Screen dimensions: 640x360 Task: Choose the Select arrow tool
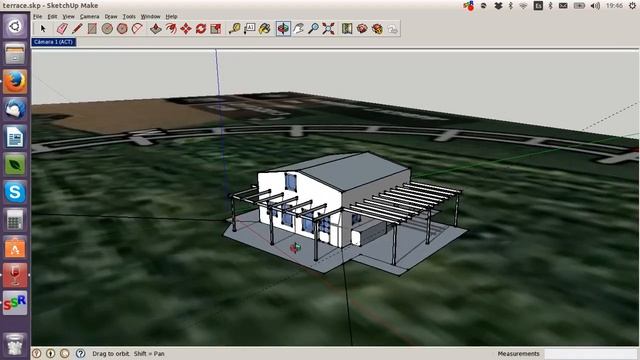click(43, 29)
